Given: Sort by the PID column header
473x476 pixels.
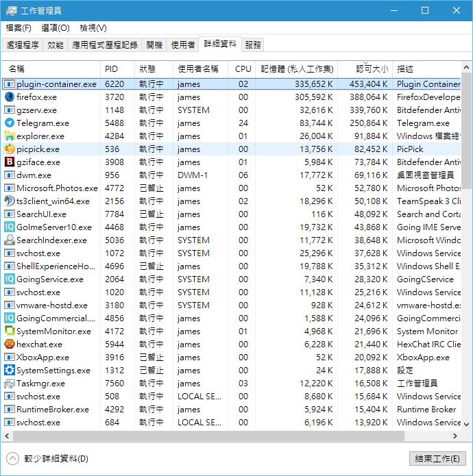Looking at the screenshot, I should click(118, 69).
